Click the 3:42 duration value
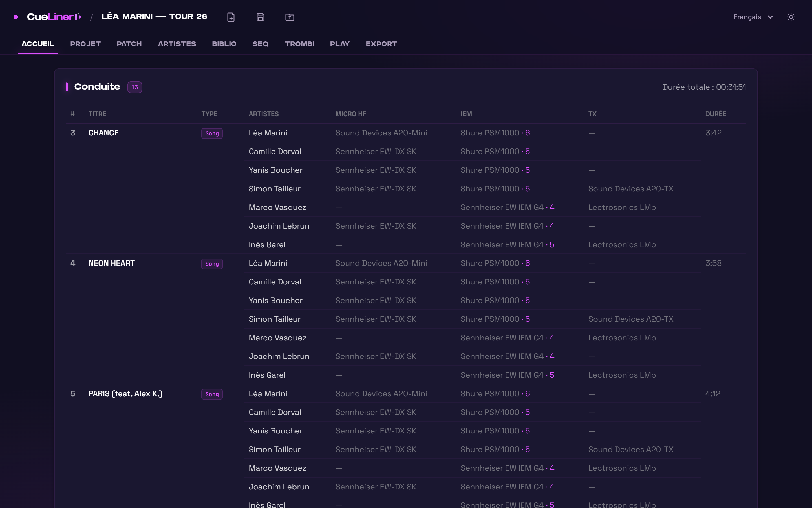 pos(713,133)
